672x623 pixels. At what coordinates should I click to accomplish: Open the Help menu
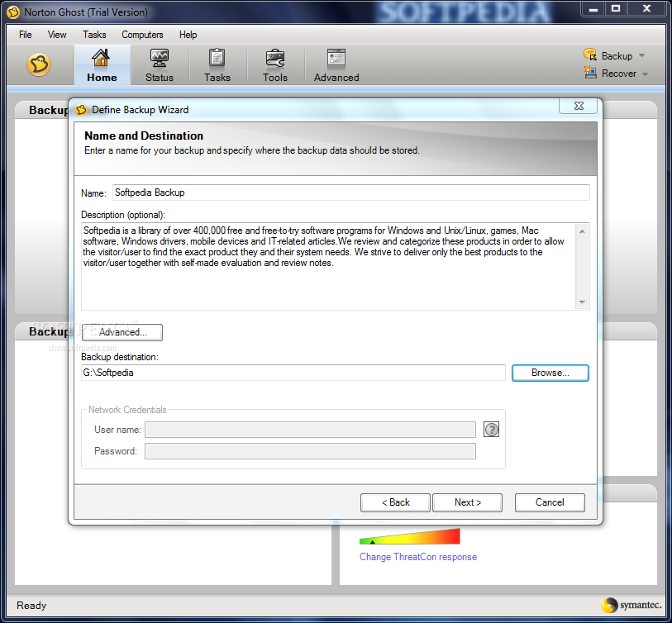point(188,35)
